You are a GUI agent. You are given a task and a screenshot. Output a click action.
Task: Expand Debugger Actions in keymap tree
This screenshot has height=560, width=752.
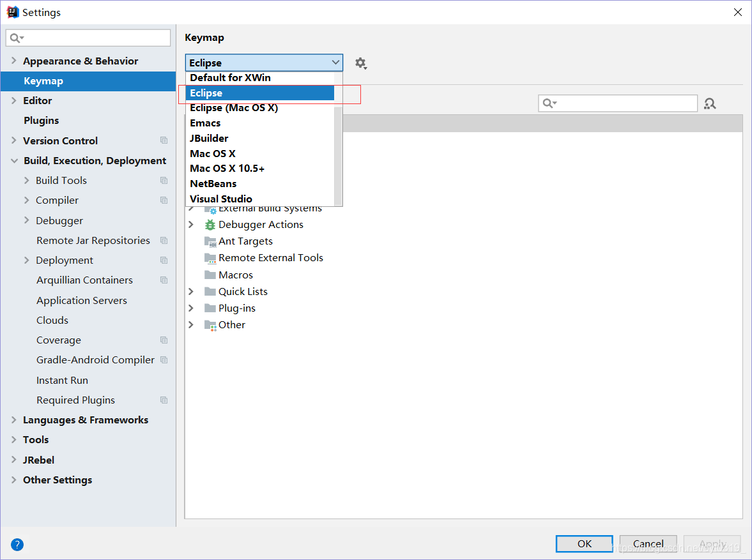[x=191, y=224]
